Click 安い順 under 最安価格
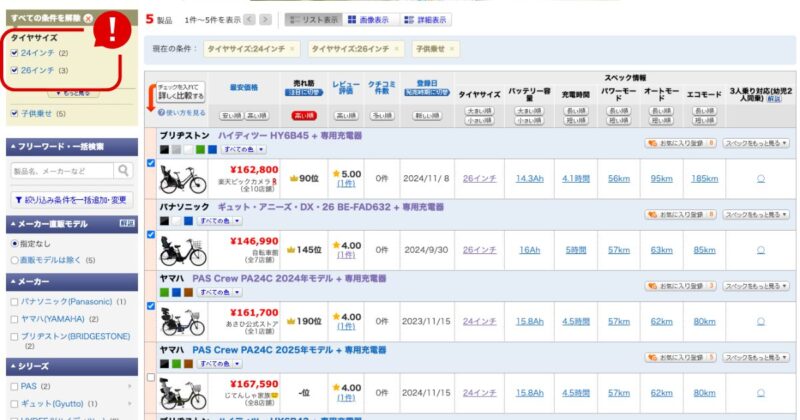This screenshot has width=800, height=420. (x=232, y=116)
